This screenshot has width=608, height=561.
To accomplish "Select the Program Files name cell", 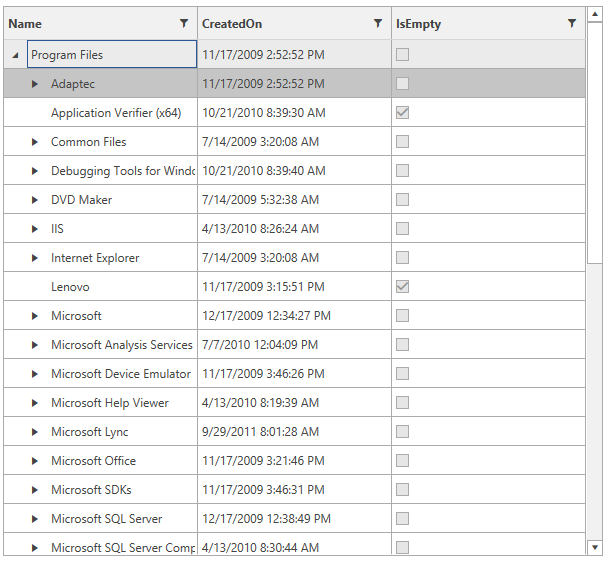I will tap(112, 54).
